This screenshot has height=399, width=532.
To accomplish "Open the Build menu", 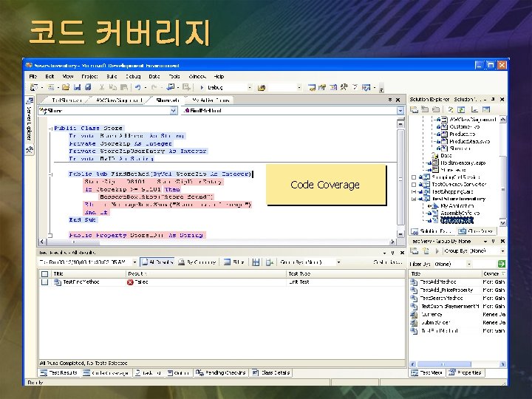I will click(x=112, y=76).
